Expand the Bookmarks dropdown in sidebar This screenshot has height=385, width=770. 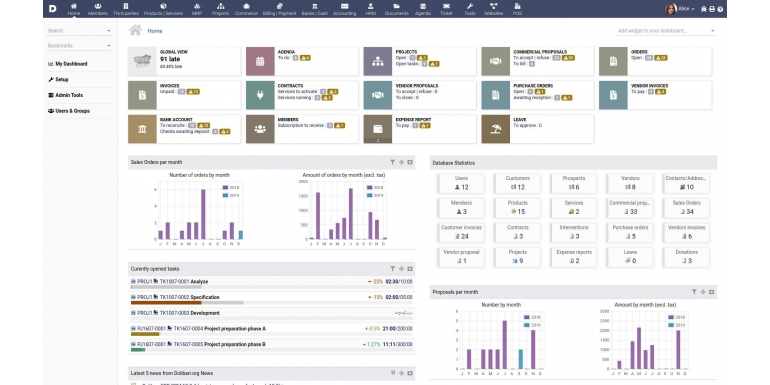pyautogui.click(x=80, y=46)
